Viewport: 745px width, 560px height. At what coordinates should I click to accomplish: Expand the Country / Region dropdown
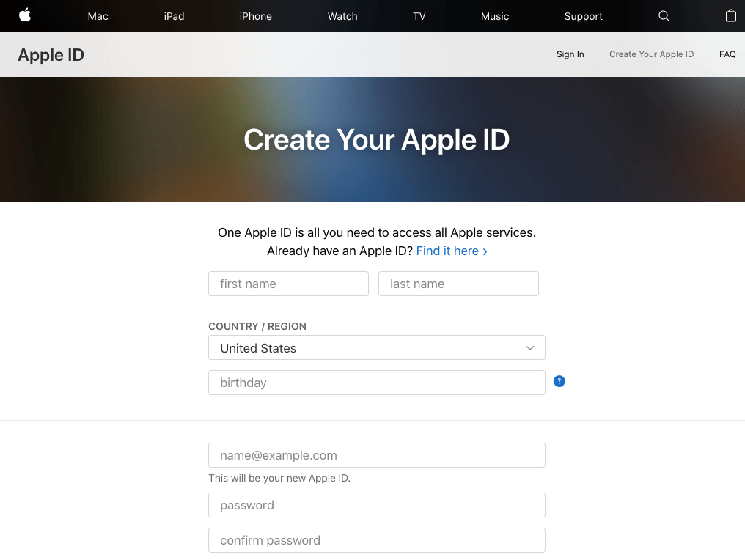pos(377,347)
